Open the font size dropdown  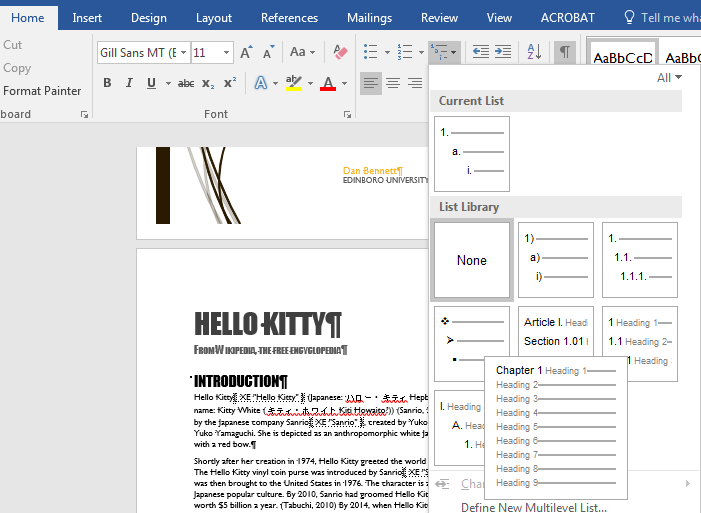pos(227,53)
